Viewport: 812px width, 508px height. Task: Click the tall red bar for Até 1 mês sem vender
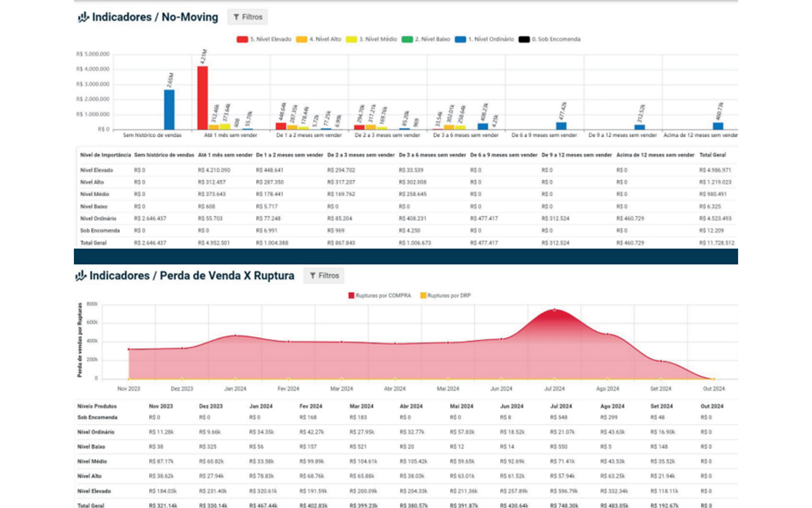click(x=202, y=98)
